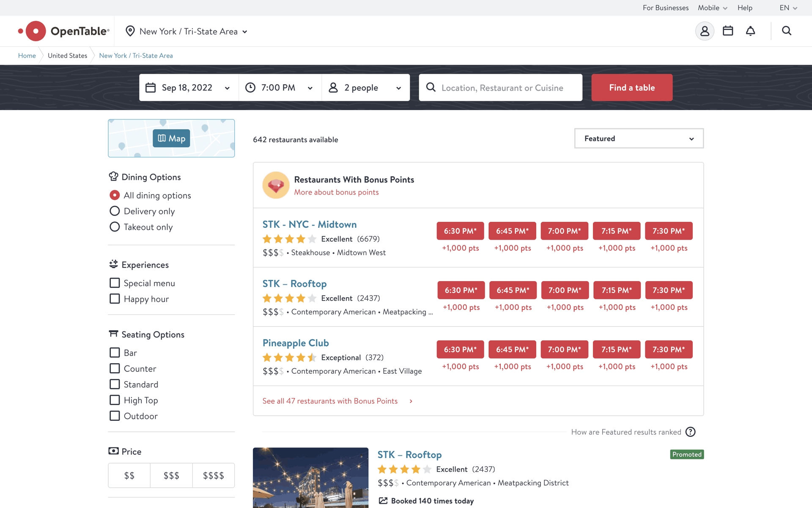
Task: Open the Featured sort dropdown
Action: point(639,138)
